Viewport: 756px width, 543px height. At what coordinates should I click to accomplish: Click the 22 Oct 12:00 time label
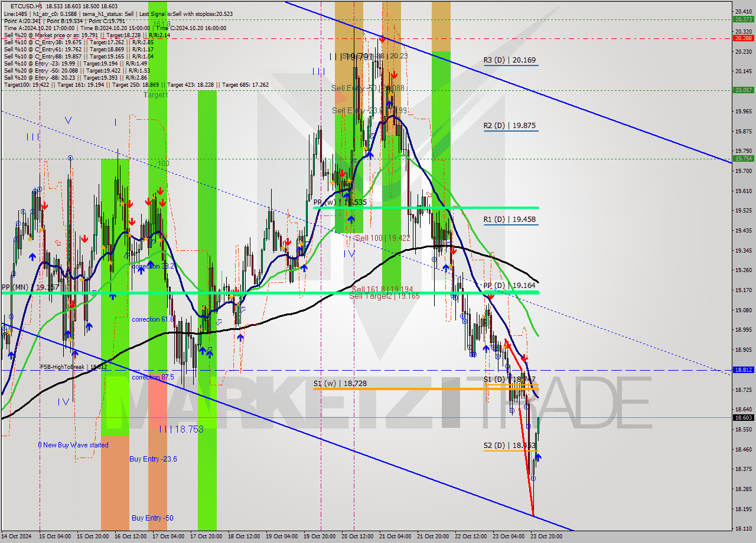pos(470,537)
